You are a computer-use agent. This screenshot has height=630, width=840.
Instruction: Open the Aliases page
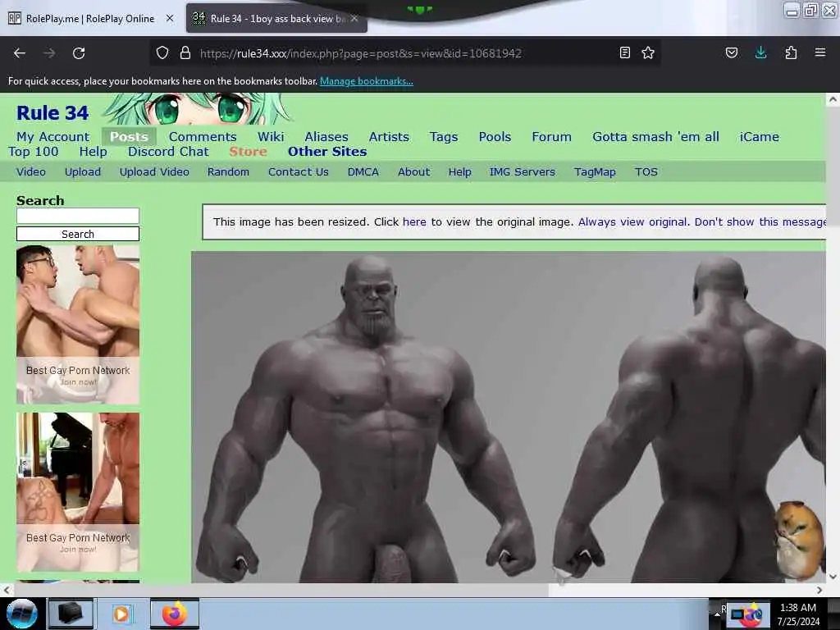(x=326, y=137)
